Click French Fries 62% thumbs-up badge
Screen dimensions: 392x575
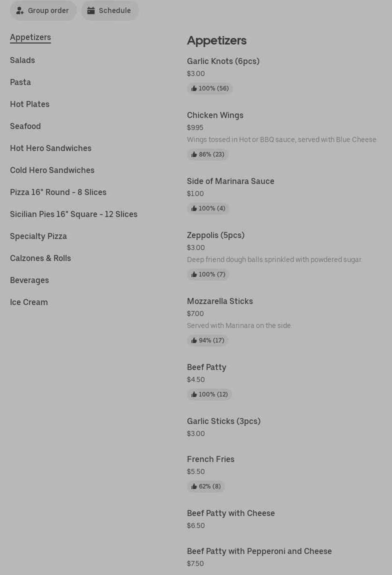coord(205,486)
